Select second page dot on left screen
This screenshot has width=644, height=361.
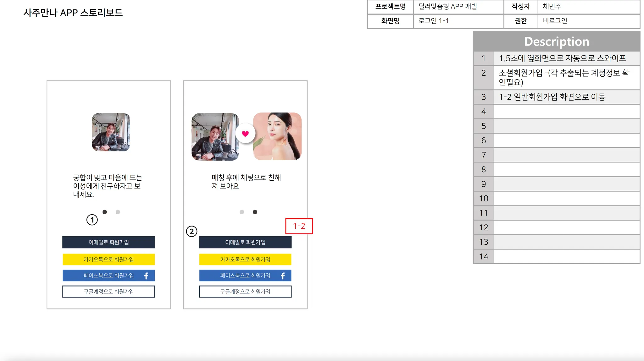(118, 212)
